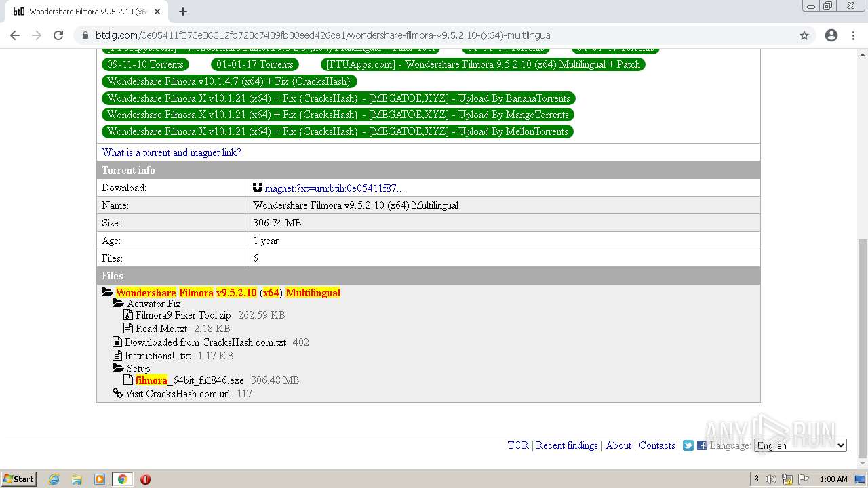Click the root Wondershare Filmora folder icon
Image resolution: width=868 pixels, height=488 pixels.
coord(107,293)
